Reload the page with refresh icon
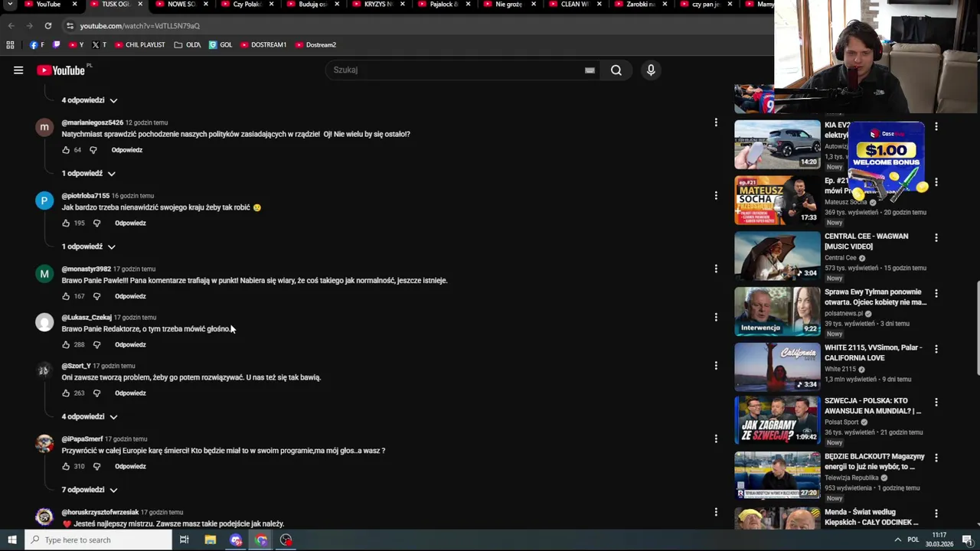The height and width of the screenshot is (551, 980). 47,26
